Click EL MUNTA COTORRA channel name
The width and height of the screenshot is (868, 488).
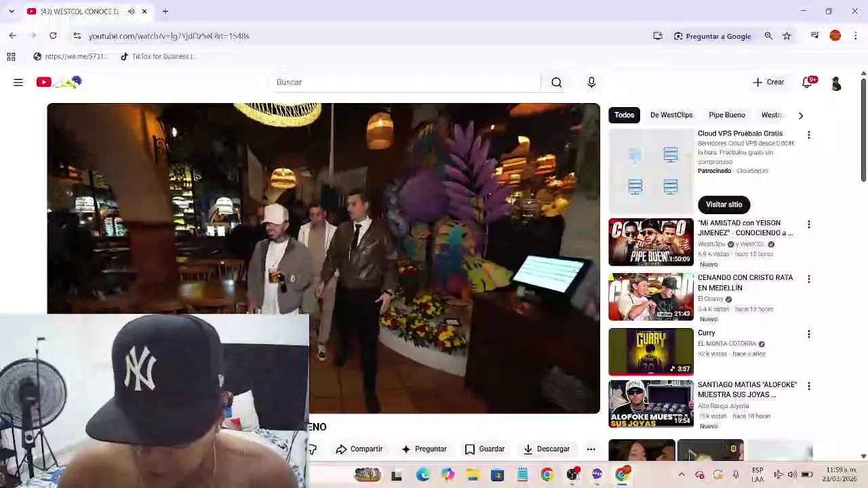[727, 344]
